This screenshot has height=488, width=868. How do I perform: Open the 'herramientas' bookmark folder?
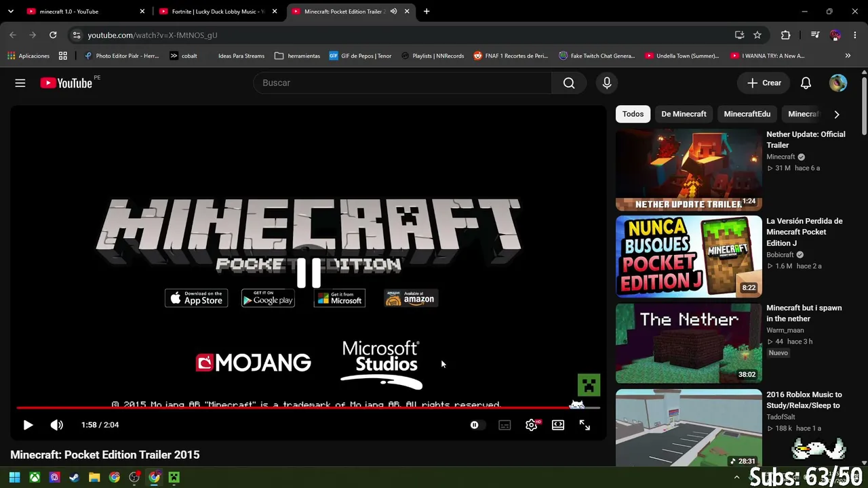[x=297, y=56]
